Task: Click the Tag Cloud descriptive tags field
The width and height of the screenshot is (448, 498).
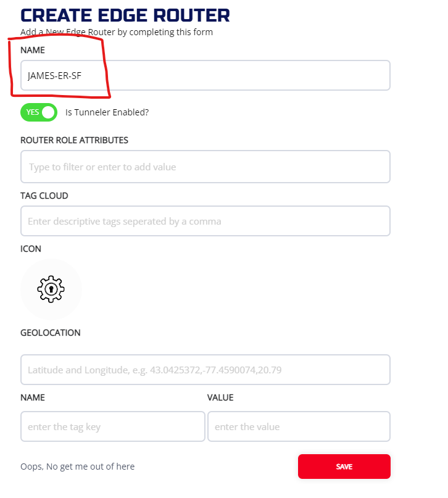Action: pyautogui.click(x=205, y=221)
